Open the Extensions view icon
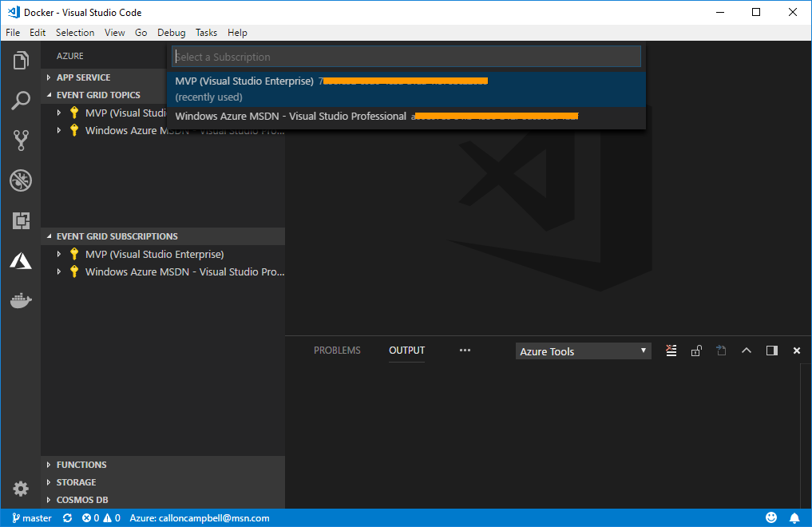The height and width of the screenshot is (527, 812). [x=21, y=220]
